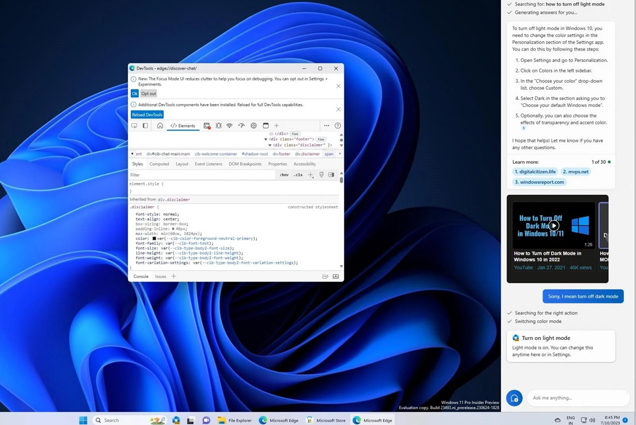The height and width of the screenshot is (425, 636).
Task: Switch to the Elements tool tab
Action: click(183, 126)
